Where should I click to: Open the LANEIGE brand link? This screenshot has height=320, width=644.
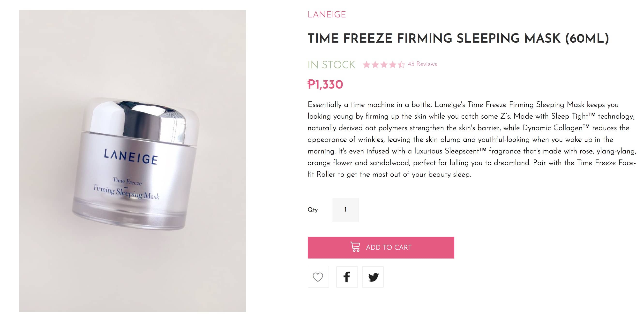tap(327, 15)
